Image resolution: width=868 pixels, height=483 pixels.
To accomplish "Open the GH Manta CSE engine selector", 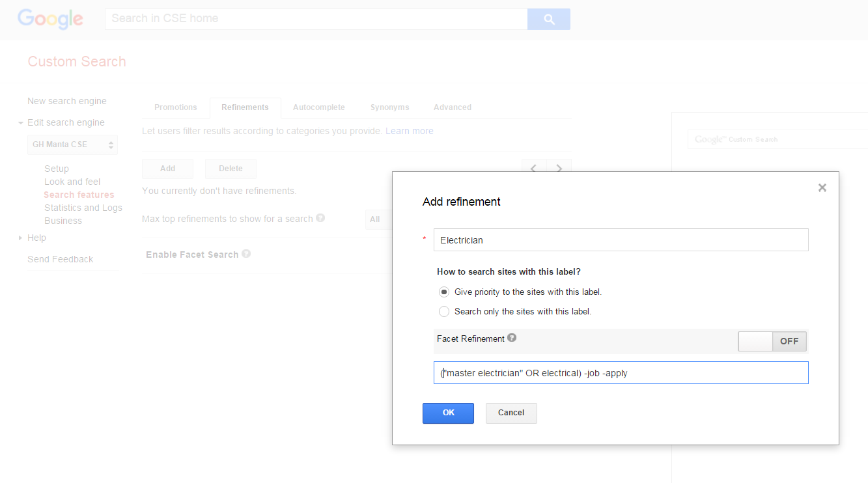I will click(x=72, y=144).
